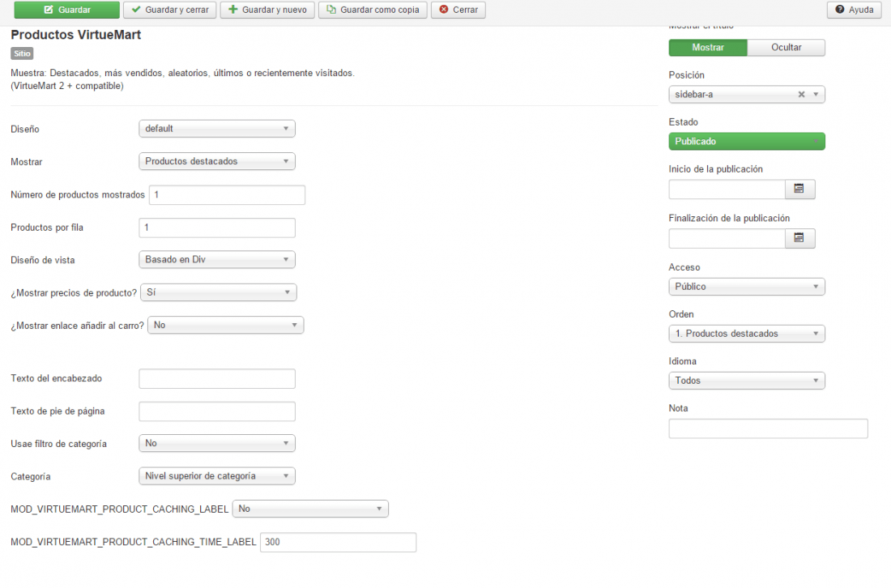Screen dimensions: 891x588
Task: Open the Ayuda help button
Action: pyautogui.click(x=855, y=10)
